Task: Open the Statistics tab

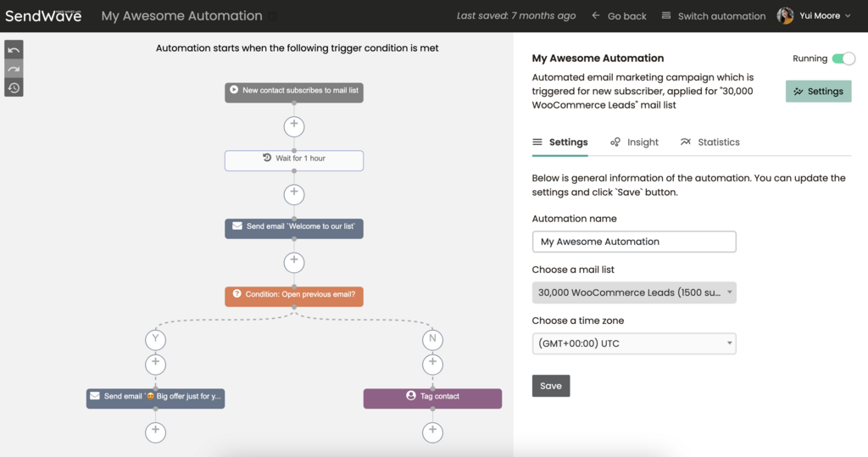Action: click(x=709, y=142)
